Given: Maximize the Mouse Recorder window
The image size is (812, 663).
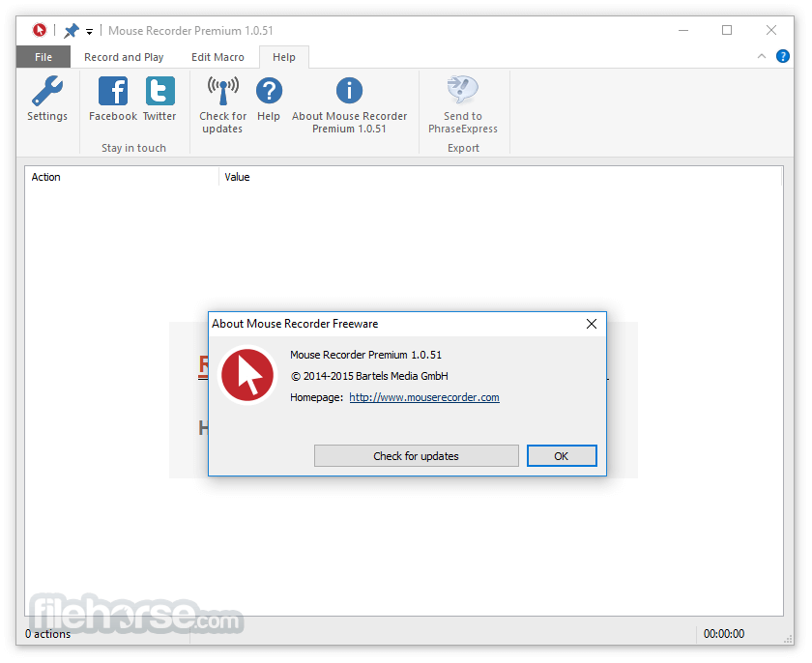Looking at the screenshot, I should click(x=727, y=31).
